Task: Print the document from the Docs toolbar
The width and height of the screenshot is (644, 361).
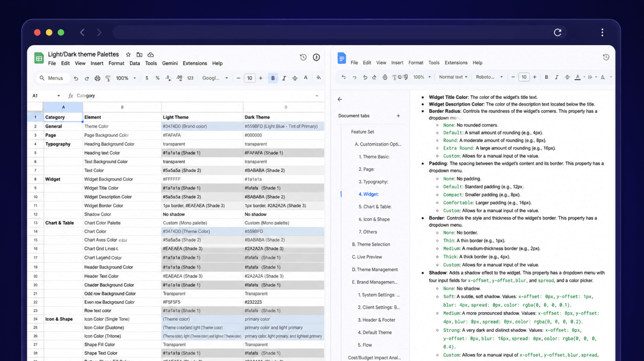Action: point(385,77)
